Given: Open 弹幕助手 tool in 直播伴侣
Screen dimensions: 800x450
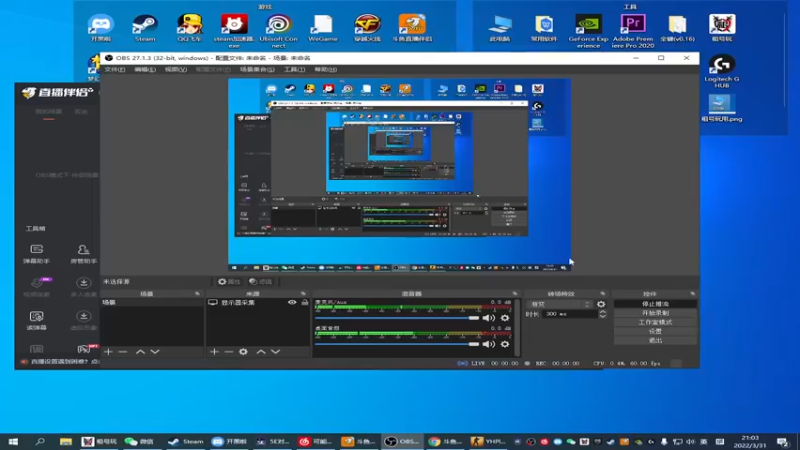Looking at the screenshot, I should tap(37, 254).
